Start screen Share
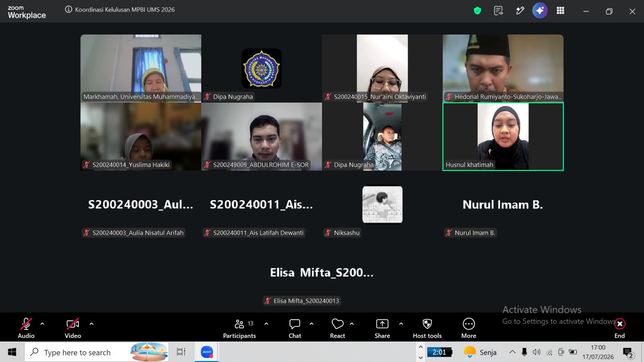Image resolution: width=644 pixels, height=362 pixels. point(382,329)
